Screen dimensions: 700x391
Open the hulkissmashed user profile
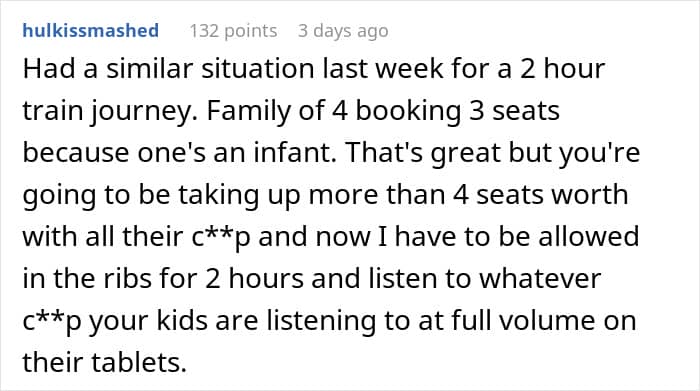(91, 31)
